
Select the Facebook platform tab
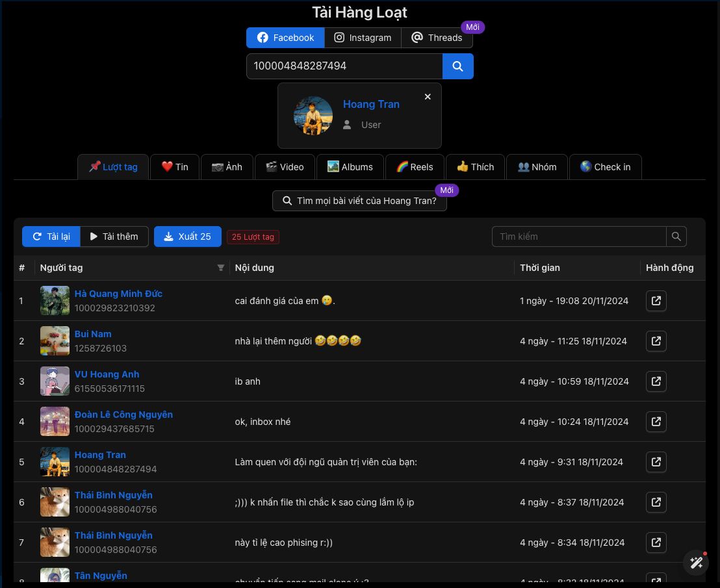(285, 38)
